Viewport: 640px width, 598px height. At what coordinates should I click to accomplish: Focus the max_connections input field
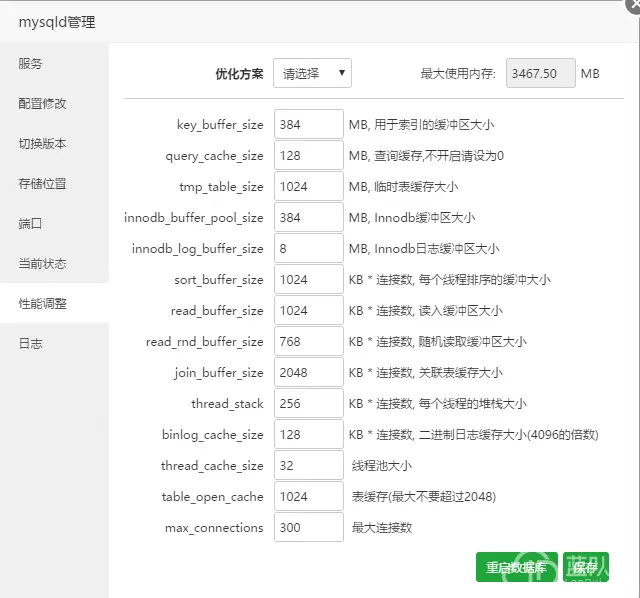coord(309,527)
